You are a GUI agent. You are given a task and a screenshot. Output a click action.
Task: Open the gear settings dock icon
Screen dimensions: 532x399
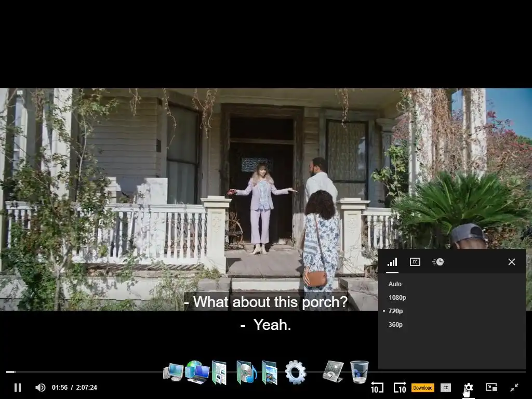click(296, 372)
